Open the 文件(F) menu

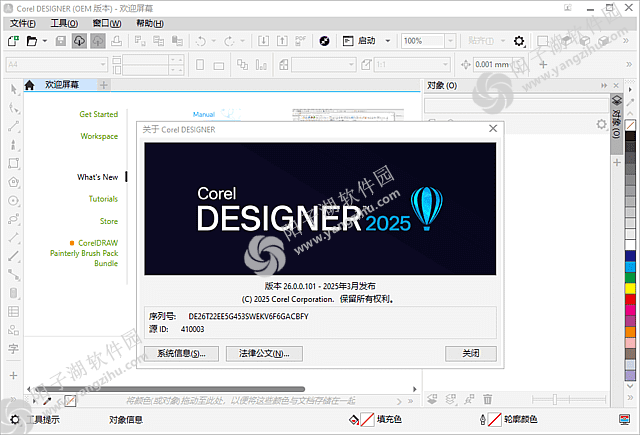[x=23, y=23]
